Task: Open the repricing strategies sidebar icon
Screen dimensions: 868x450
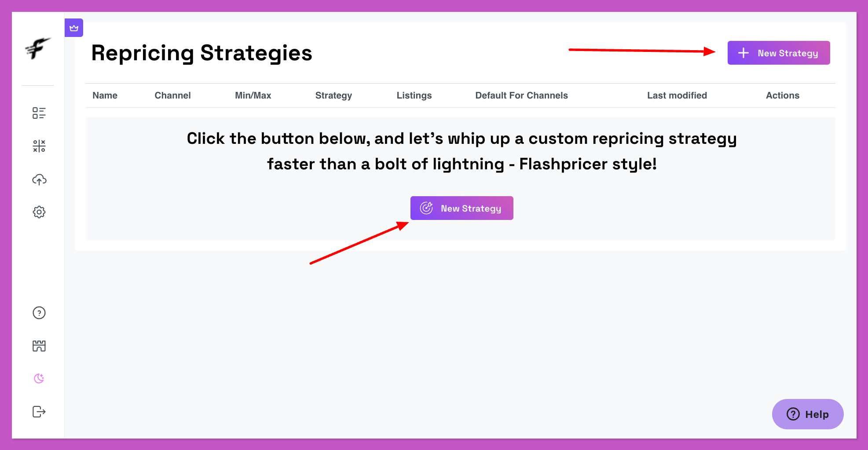Action: 39,146
